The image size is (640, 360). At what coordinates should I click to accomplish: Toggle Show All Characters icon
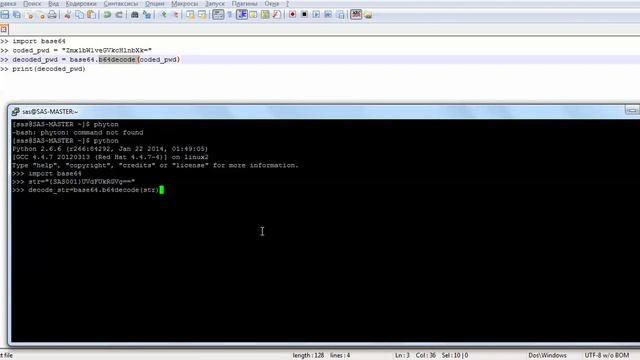[x=230, y=15]
